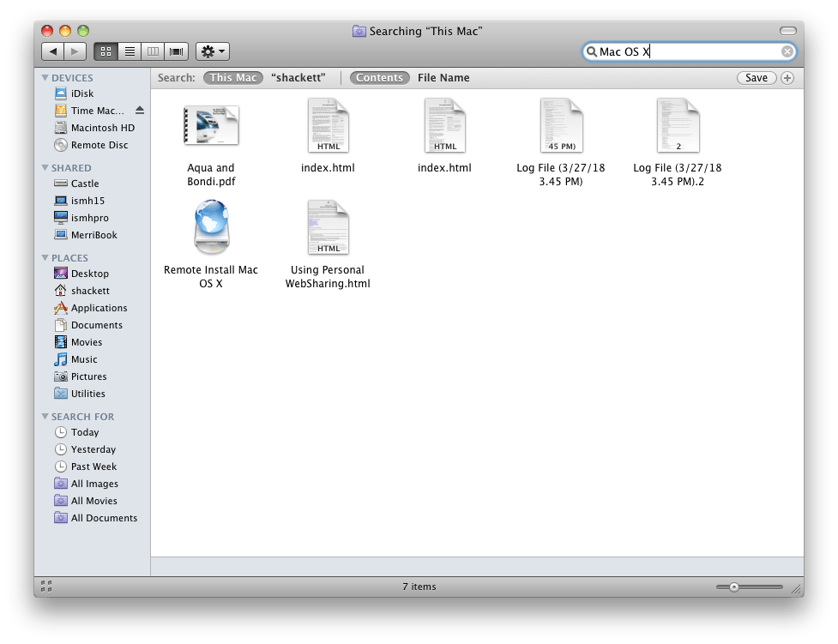Set search scope to This Mac
Screen dimensions: 838x644
pos(233,78)
